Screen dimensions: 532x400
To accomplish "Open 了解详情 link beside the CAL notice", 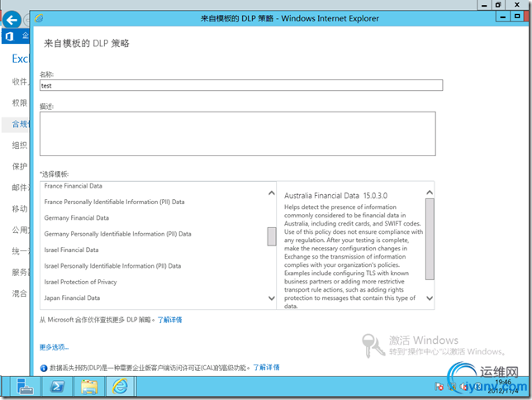I will (266, 368).
